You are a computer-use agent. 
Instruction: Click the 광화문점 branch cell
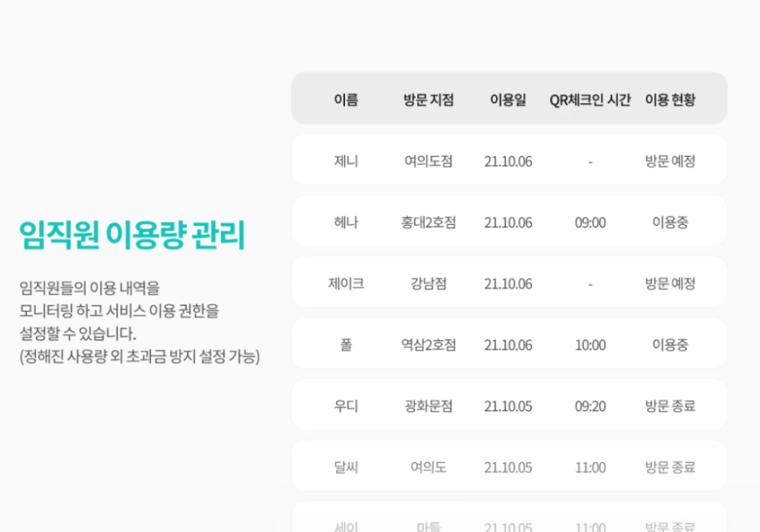(x=429, y=406)
